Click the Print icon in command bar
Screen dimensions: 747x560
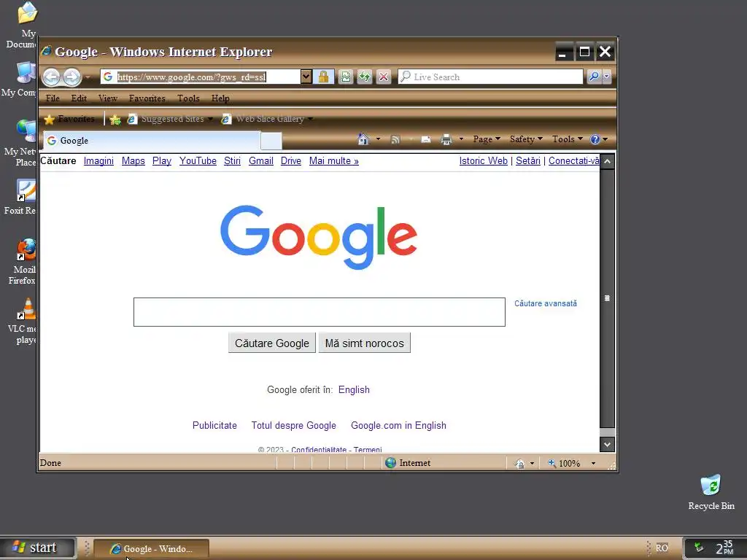tap(446, 139)
